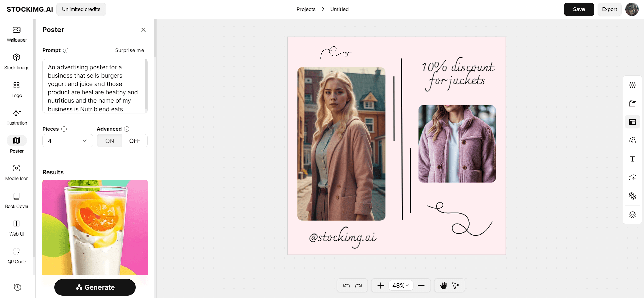Image resolution: width=644 pixels, height=298 pixels.
Task: Select the juice glass result thumbnail
Action: click(95, 227)
